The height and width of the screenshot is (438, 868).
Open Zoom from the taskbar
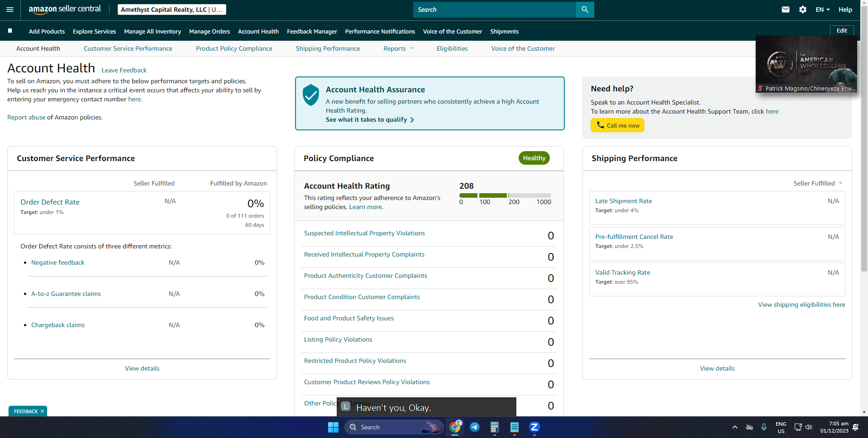[534, 427]
